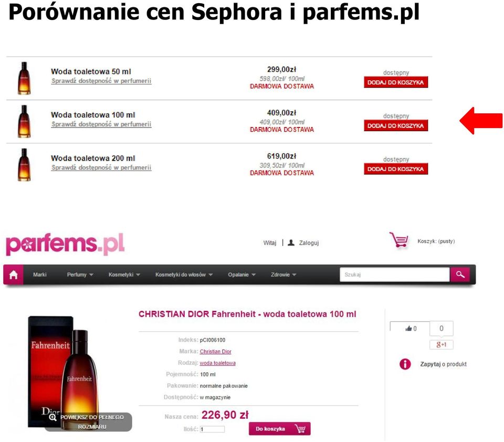
Task: Open the Christian Dior brand link
Action: [x=215, y=351]
